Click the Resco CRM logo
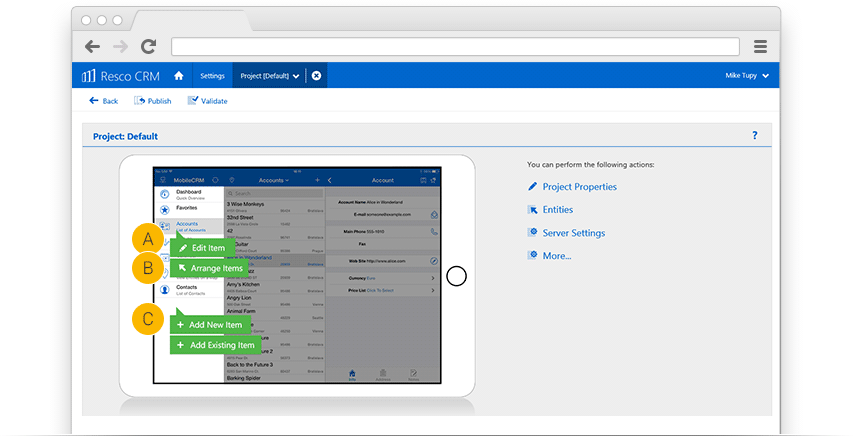The image size is (854, 436). (118, 75)
